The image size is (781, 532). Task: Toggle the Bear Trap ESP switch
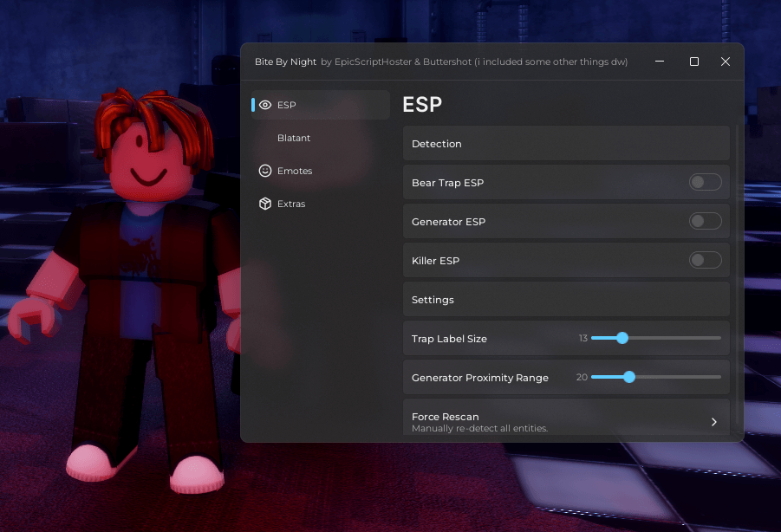[706, 182]
